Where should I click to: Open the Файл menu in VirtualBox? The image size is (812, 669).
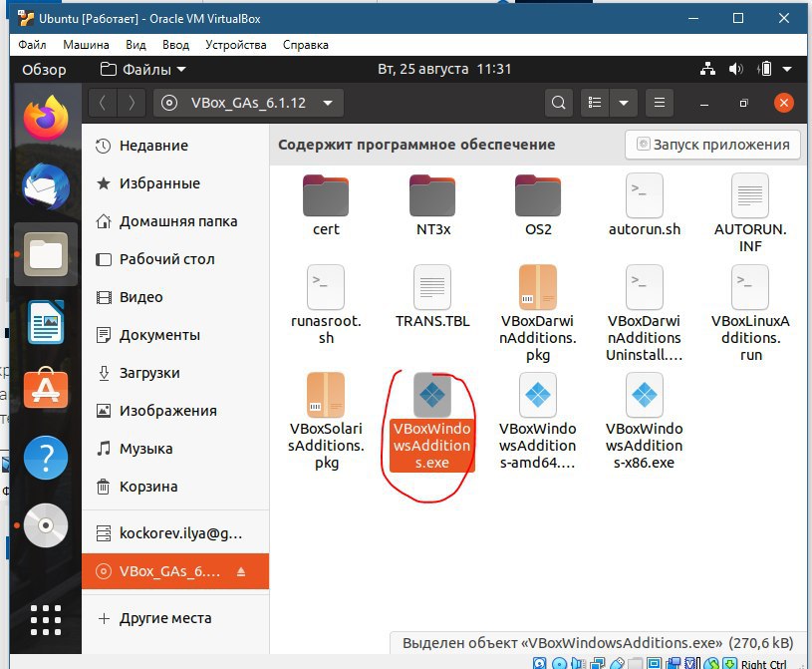point(32,45)
